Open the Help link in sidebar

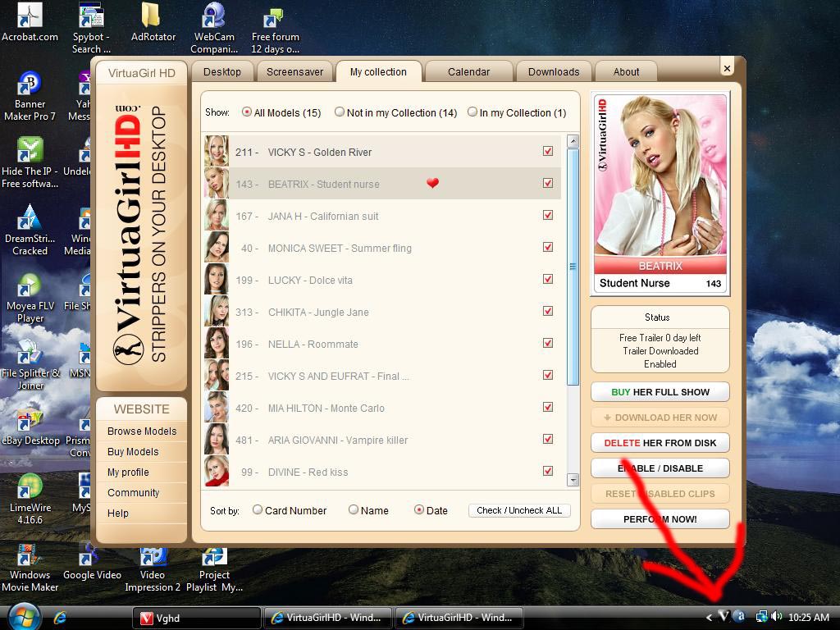(x=118, y=514)
